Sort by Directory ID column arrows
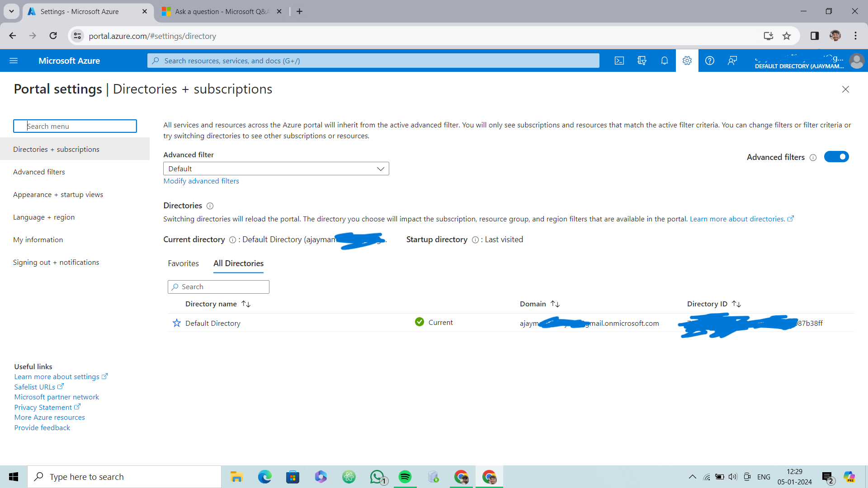Screen dimensions: 868x488 736,304
